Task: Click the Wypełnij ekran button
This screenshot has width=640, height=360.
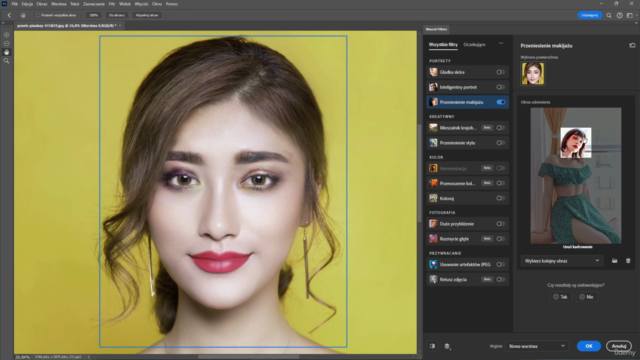Action: click(147, 15)
